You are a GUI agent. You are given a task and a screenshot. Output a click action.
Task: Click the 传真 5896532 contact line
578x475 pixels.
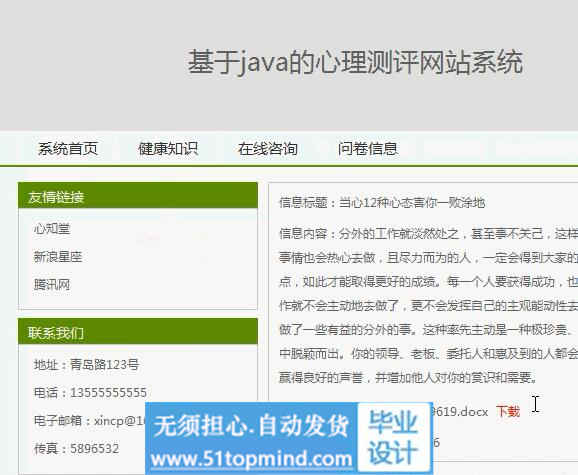coord(76,448)
